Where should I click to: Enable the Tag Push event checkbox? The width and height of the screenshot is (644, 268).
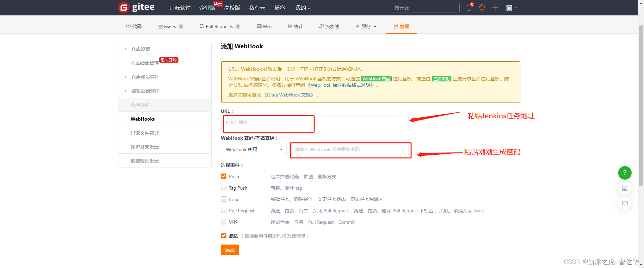[x=224, y=188]
